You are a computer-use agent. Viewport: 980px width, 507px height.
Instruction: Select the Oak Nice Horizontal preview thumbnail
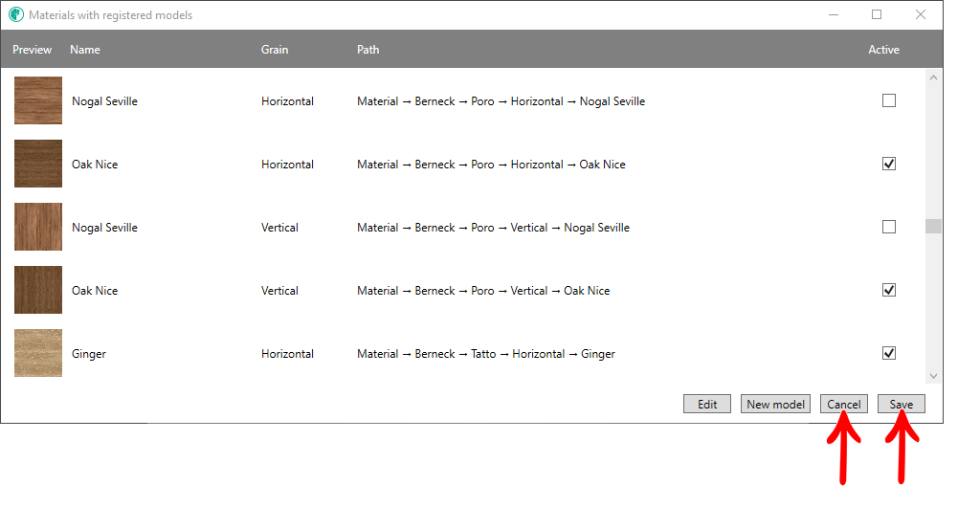(x=38, y=164)
